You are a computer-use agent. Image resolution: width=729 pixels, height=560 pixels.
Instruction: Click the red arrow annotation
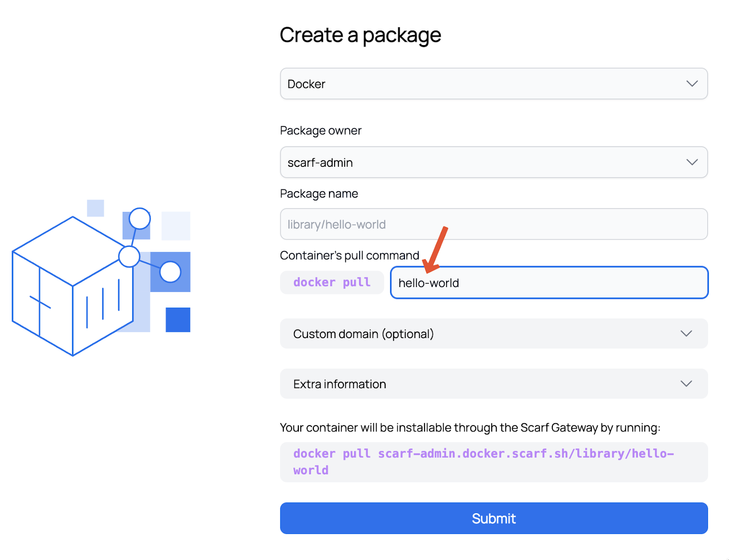[436, 249]
